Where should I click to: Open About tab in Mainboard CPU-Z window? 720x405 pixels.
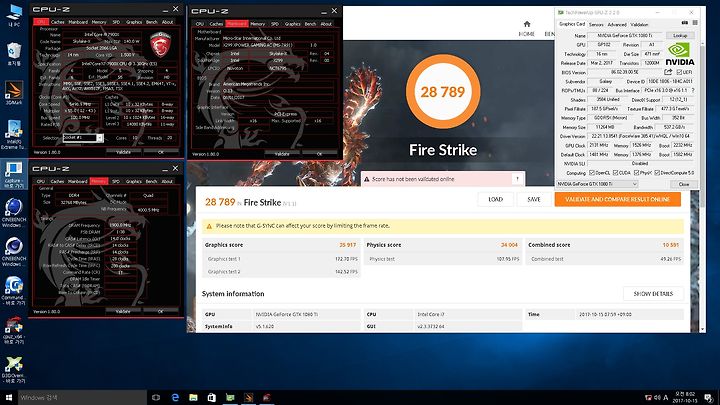[x=326, y=23]
